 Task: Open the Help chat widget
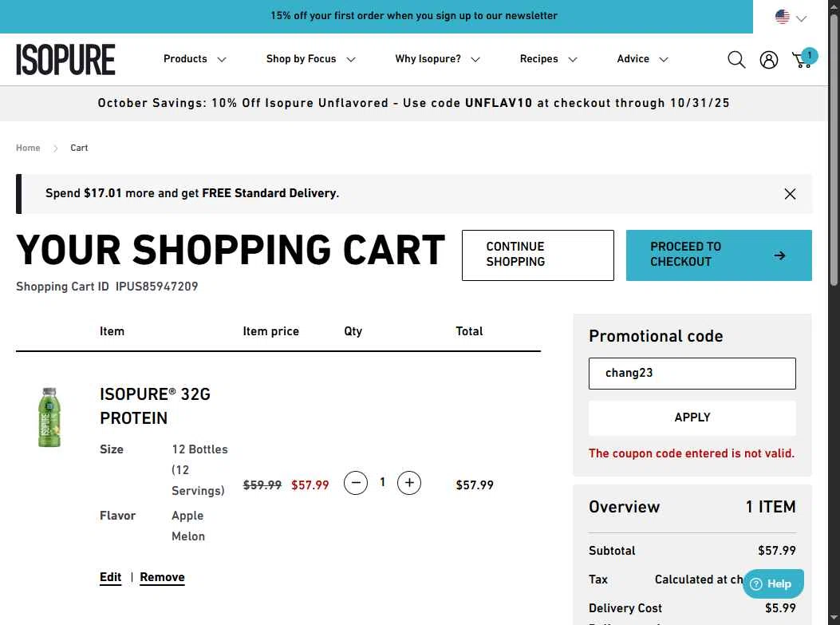point(772,583)
